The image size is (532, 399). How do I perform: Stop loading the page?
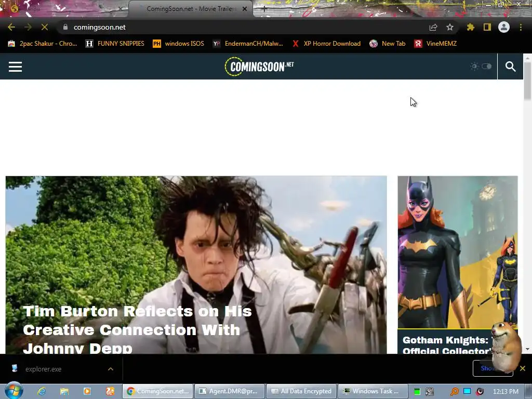(x=45, y=27)
